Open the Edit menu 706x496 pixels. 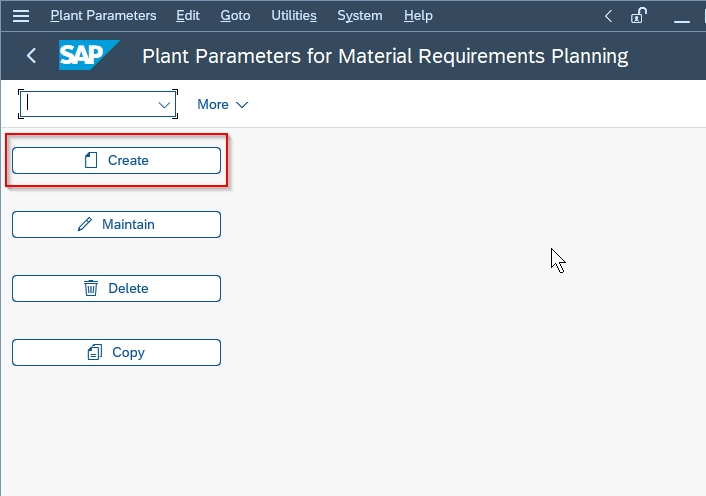(x=188, y=16)
